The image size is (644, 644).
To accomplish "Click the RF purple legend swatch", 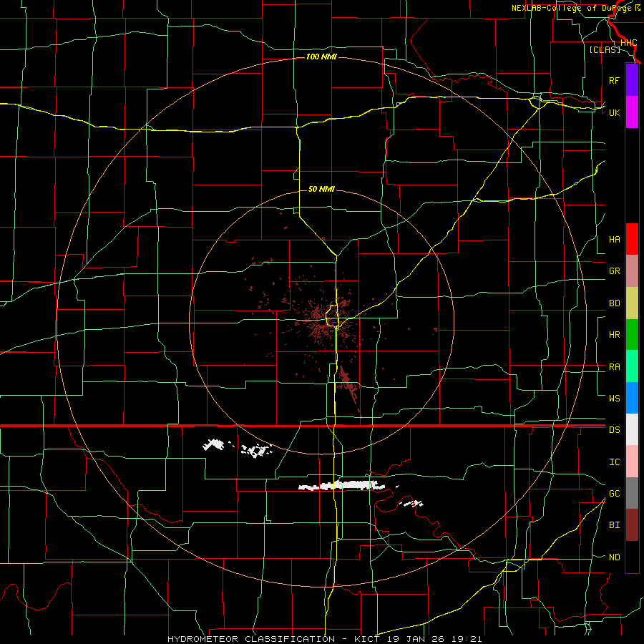I will 632,80.
